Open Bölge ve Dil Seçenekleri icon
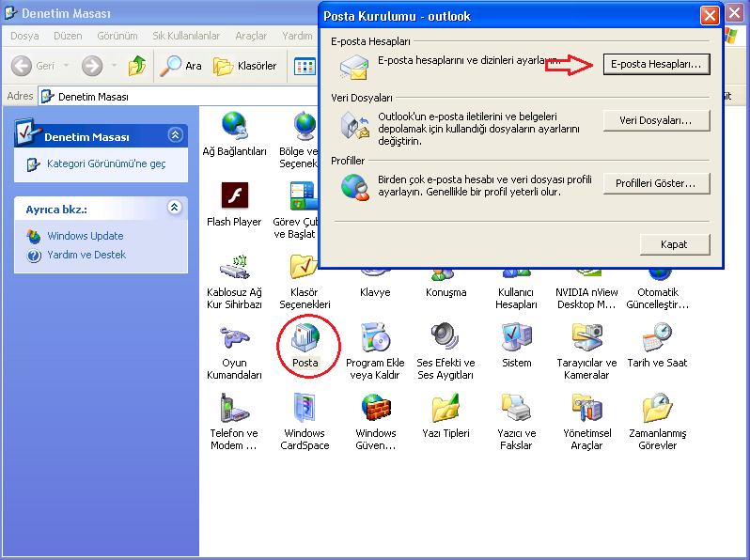The height and width of the screenshot is (560, 750). 299,140
